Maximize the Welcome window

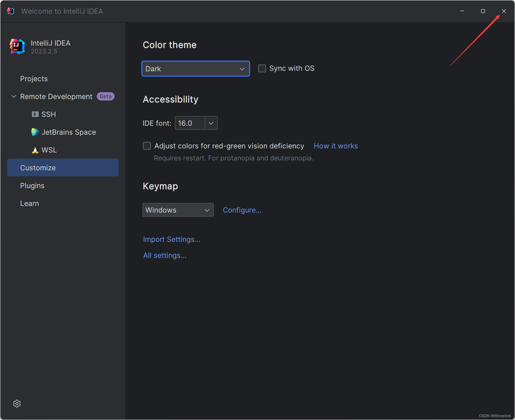click(483, 11)
